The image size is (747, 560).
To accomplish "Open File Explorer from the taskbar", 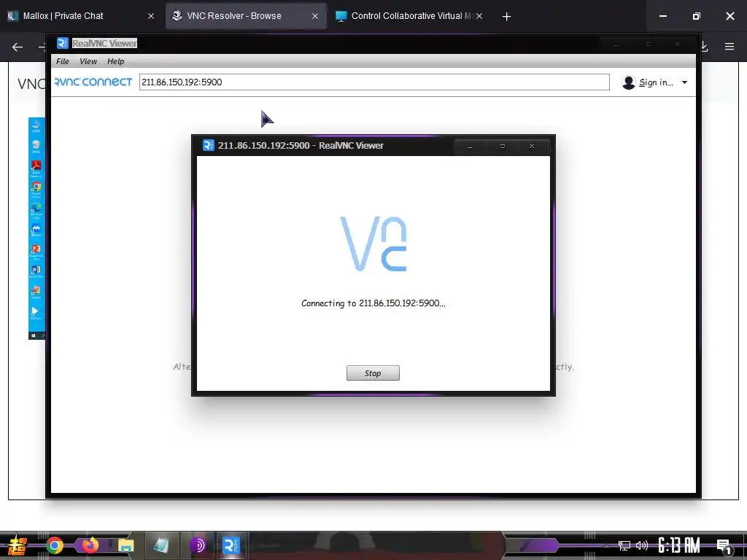I will point(125,545).
